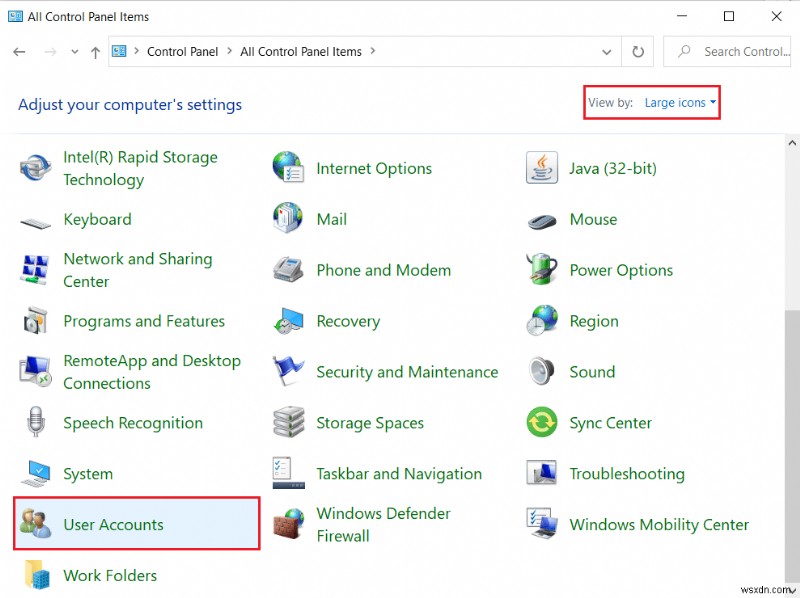Open Programs and Features
800x598 pixels.
pos(144,321)
